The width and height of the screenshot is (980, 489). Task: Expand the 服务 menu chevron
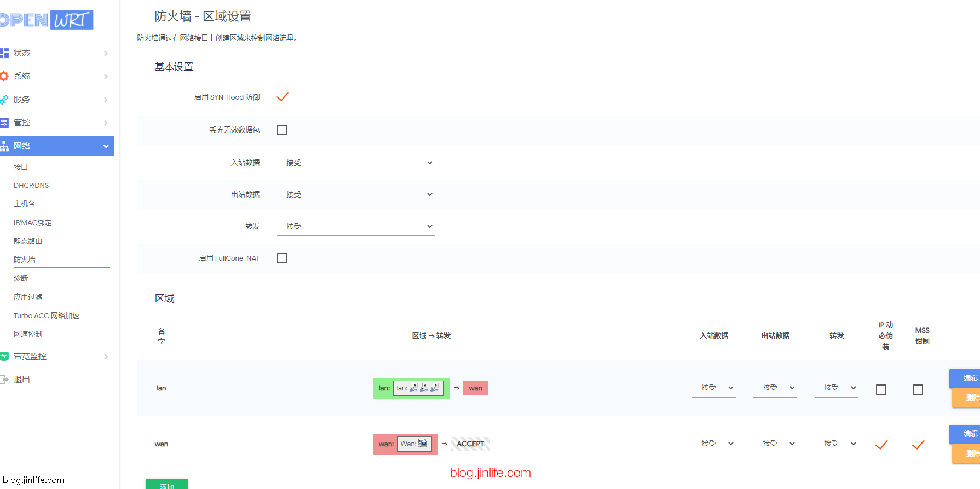point(106,100)
